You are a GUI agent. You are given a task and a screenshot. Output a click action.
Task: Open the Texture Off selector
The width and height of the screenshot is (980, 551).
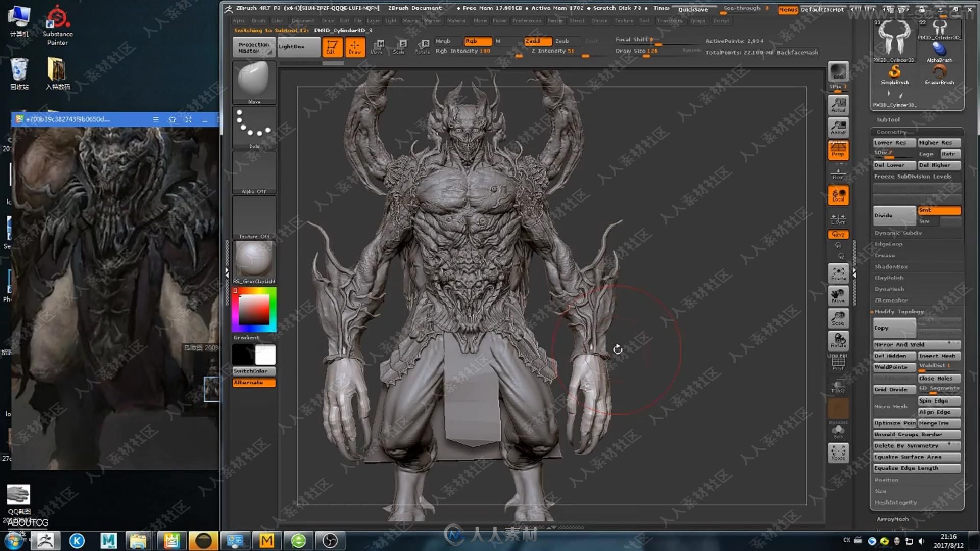254,217
